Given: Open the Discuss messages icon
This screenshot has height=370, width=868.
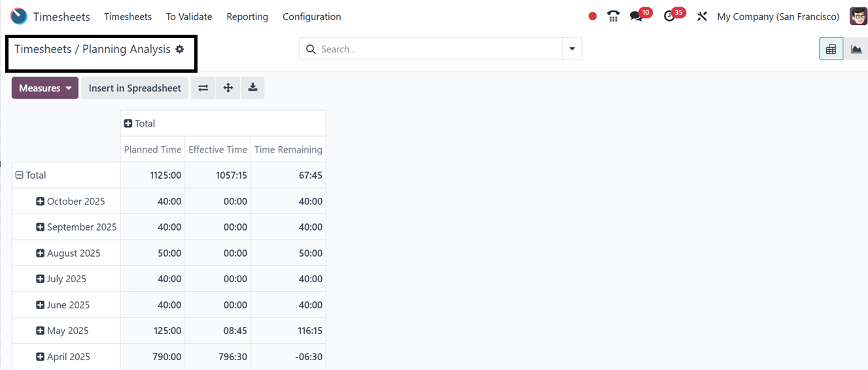Looking at the screenshot, I should coord(636,16).
